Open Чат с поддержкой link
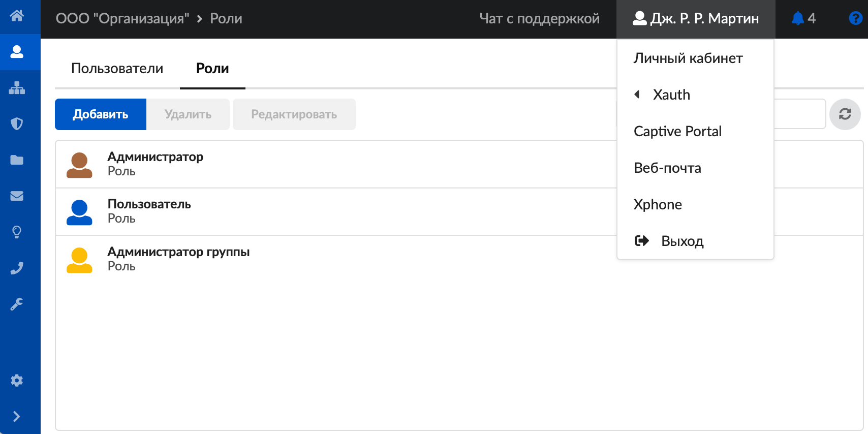The height and width of the screenshot is (434, 868). click(540, 19)
